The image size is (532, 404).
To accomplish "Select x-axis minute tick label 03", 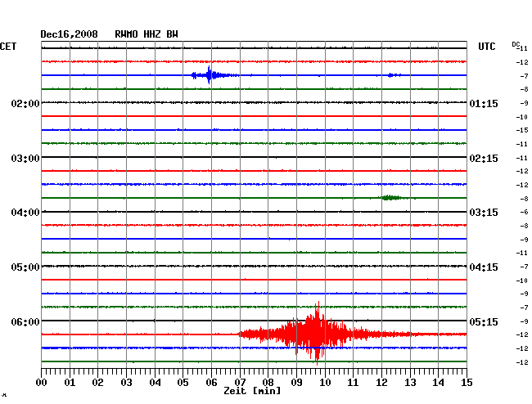I will 126,382.
